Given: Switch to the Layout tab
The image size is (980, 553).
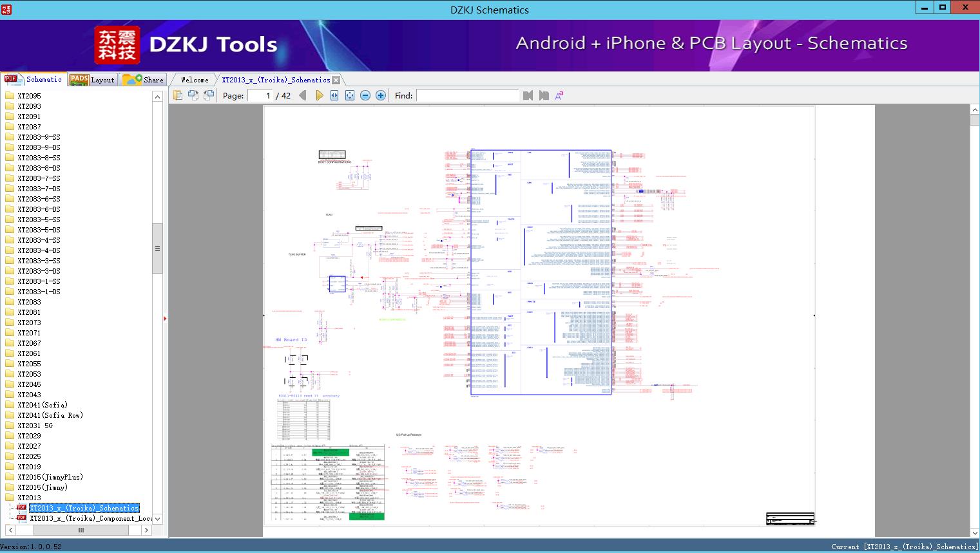Looking at the screenshot, I should [x=93, y=80].
